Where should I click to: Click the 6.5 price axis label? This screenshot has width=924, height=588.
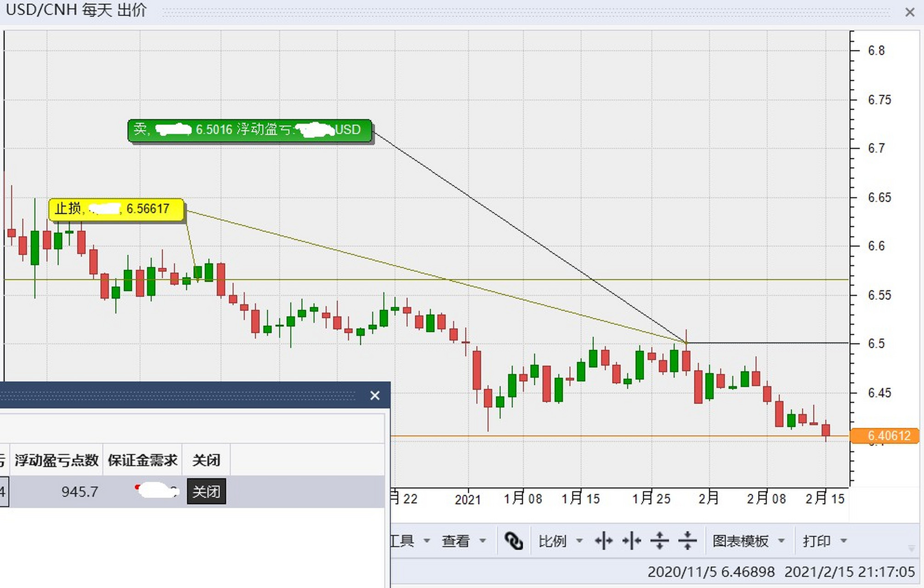point(876,344)
